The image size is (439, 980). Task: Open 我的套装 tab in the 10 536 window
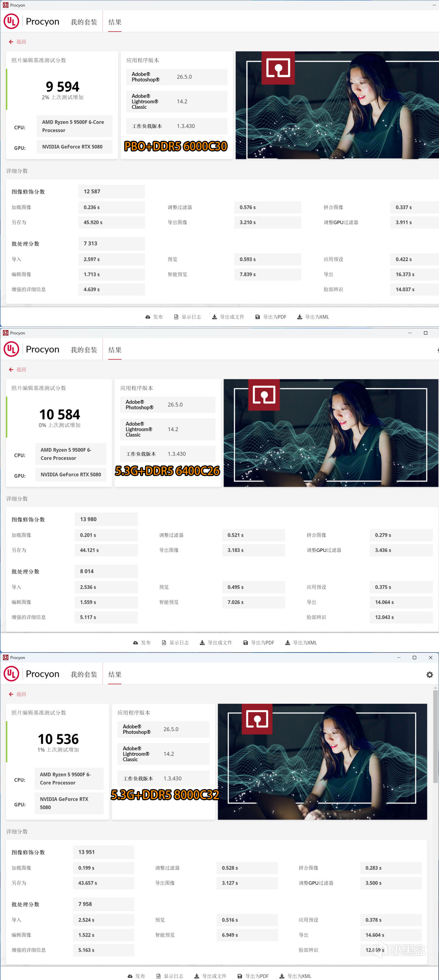coord(84,674)
